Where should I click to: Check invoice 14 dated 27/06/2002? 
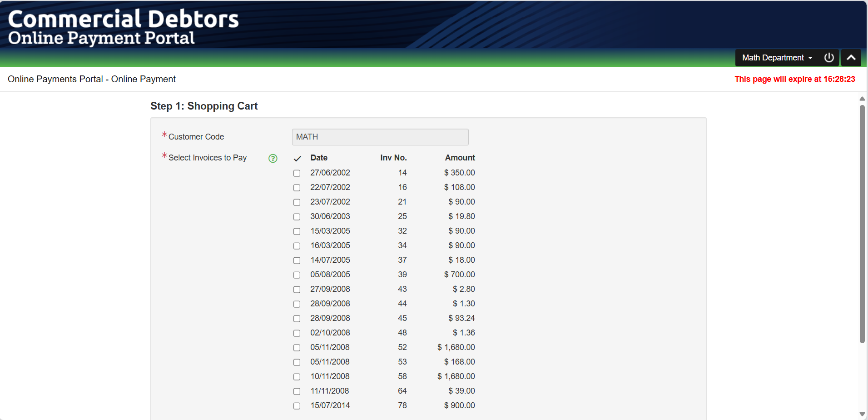pyautogui.click(x=297, y=173)
